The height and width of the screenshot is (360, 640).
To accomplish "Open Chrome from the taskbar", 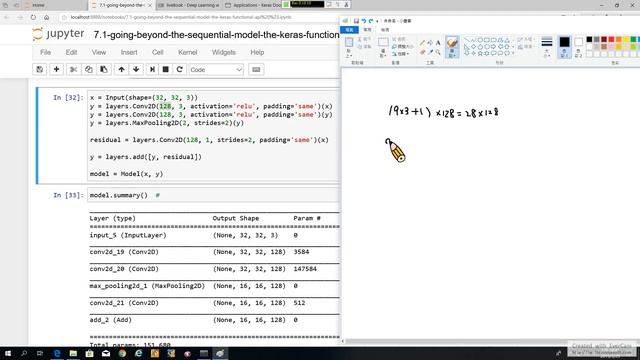I will point(122,353).
